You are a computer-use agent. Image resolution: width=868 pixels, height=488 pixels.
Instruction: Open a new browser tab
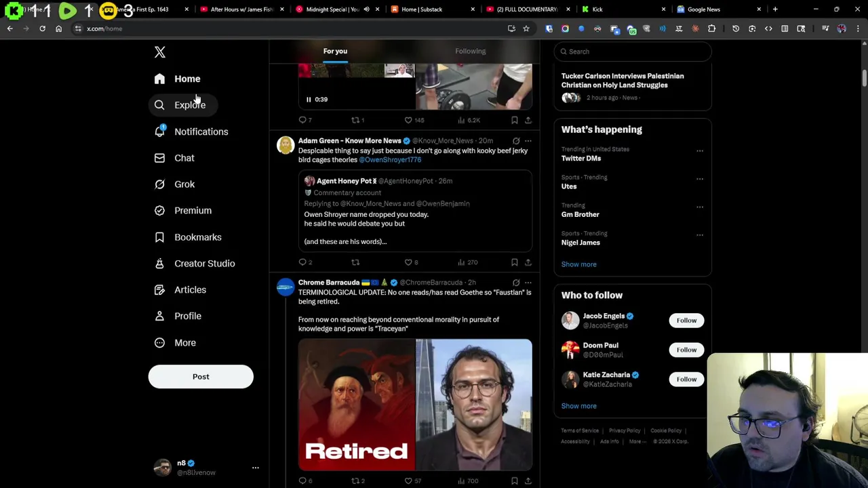(775, 9)
